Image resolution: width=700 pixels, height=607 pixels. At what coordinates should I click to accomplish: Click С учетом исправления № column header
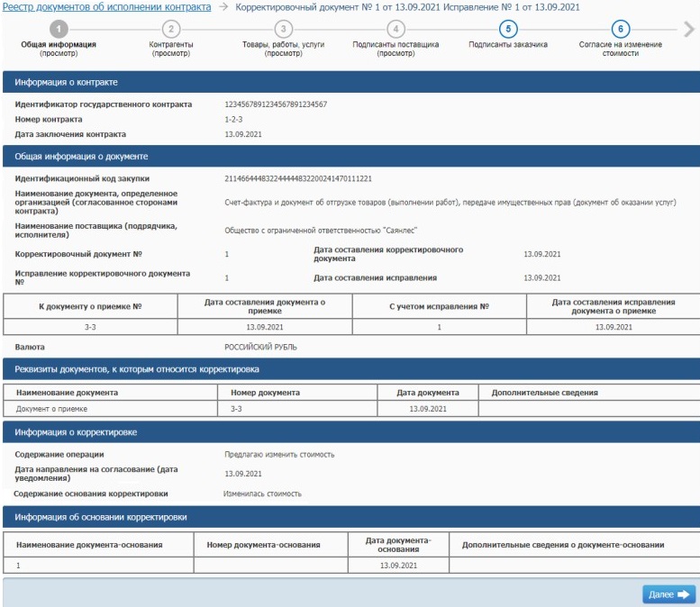point(440,306)
